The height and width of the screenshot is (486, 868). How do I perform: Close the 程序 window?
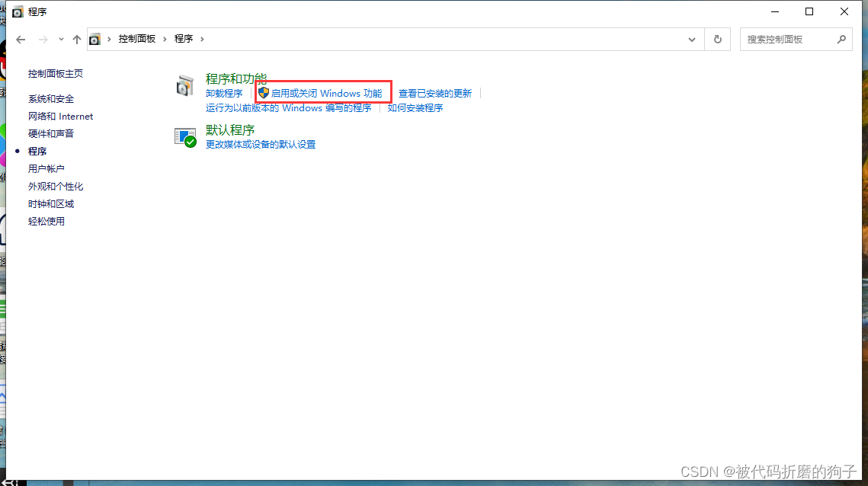(844, 11)
